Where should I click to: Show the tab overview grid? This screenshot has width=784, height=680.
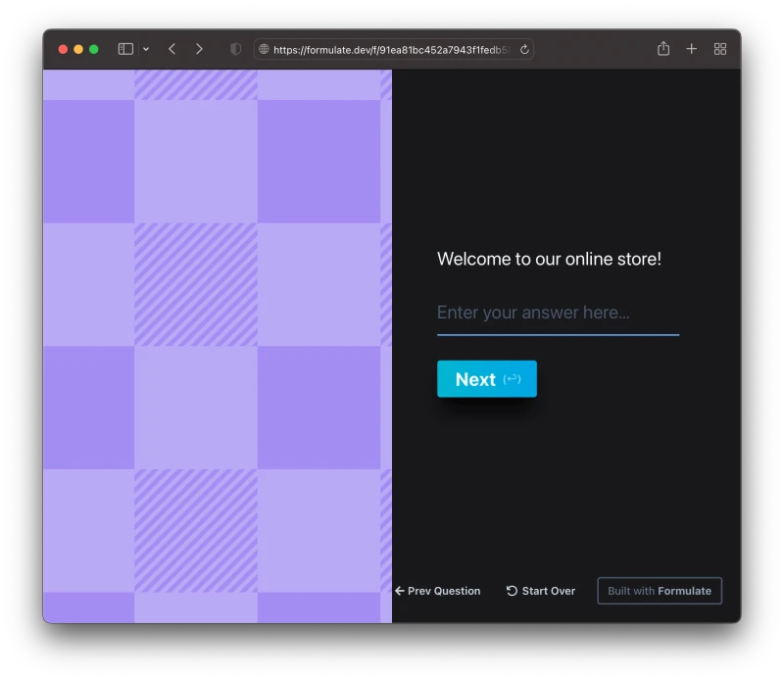pos(720,49)
